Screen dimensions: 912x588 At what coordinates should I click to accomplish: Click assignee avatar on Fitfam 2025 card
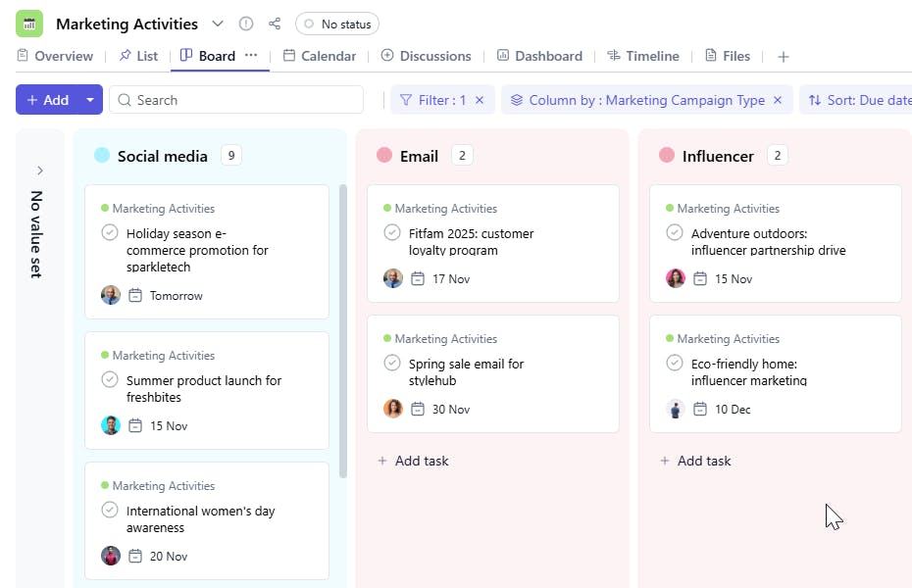point(393,278)
